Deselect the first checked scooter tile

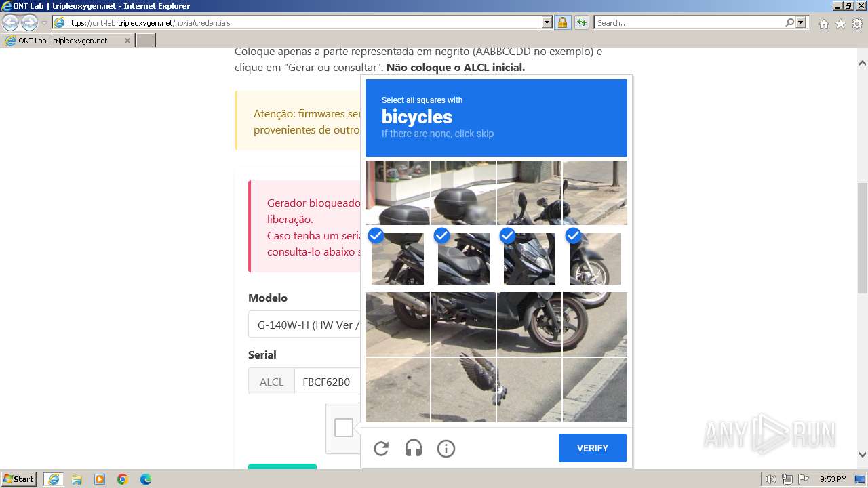(x=397, y=258)
